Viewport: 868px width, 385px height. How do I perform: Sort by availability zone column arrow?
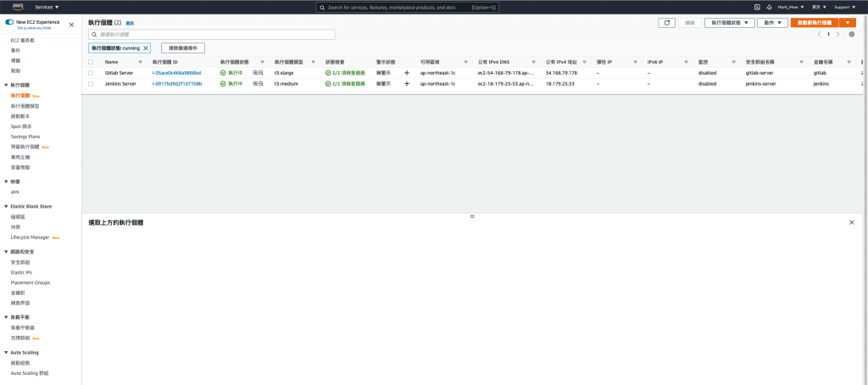(x=465, y=62)
